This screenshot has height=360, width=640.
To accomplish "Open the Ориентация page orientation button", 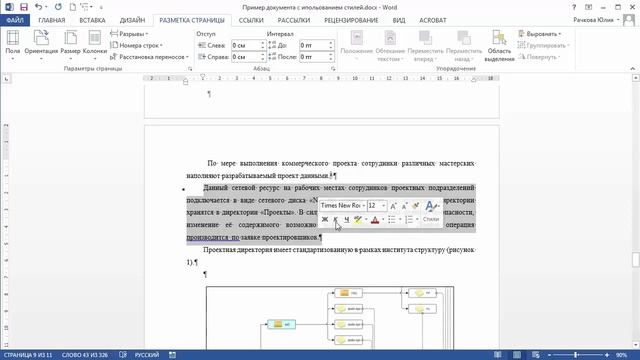I will (x=41, y=46).
